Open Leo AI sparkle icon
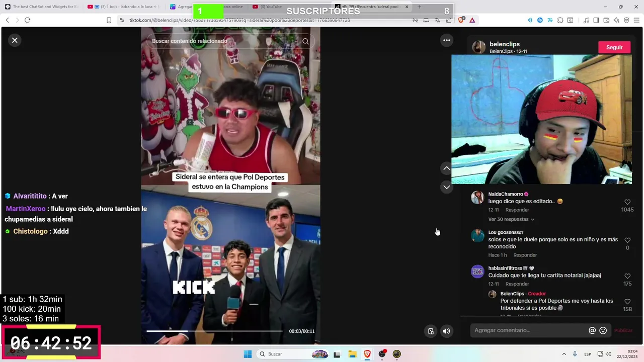644x362 pixels. click(616, 20)
